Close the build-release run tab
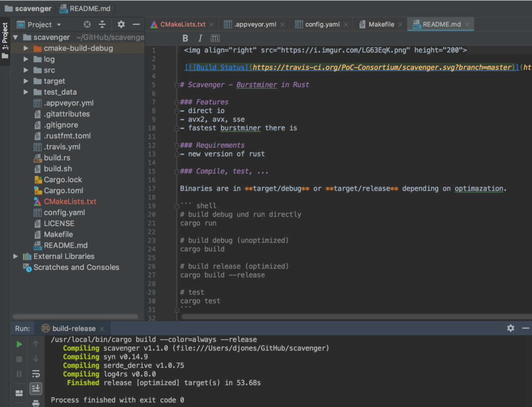This screenshot has width=532, height=407. pyautogui.click(x=102, y=329)
